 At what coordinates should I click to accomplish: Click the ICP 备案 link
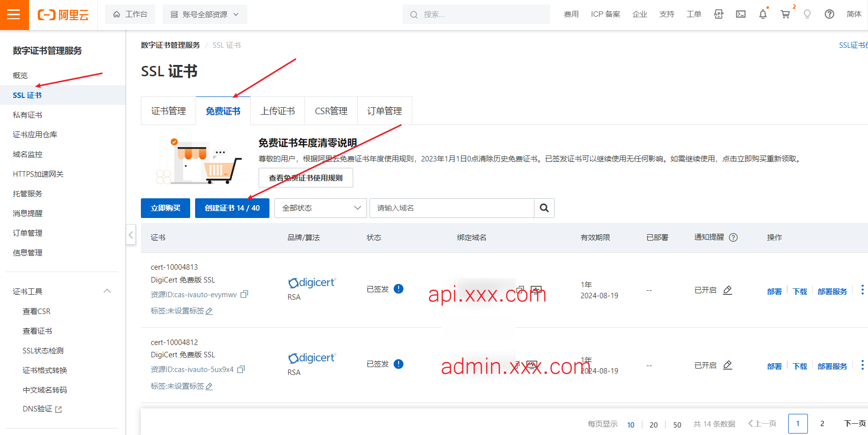[605, 14]
